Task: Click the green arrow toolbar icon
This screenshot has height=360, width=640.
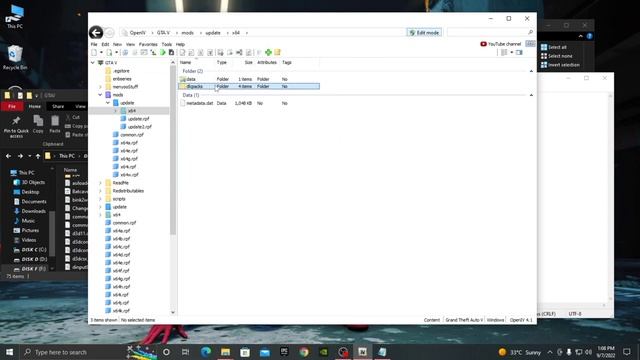Action: tap(162, 53)
